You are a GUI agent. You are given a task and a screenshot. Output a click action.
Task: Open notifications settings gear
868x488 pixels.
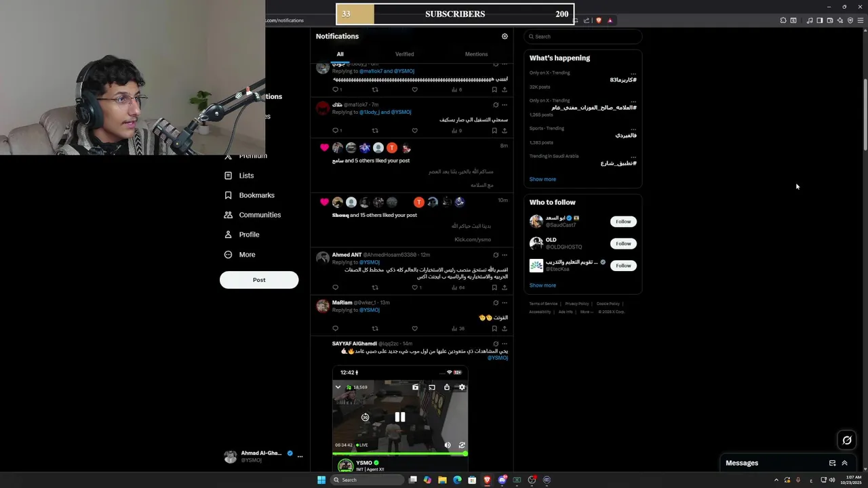505,37
